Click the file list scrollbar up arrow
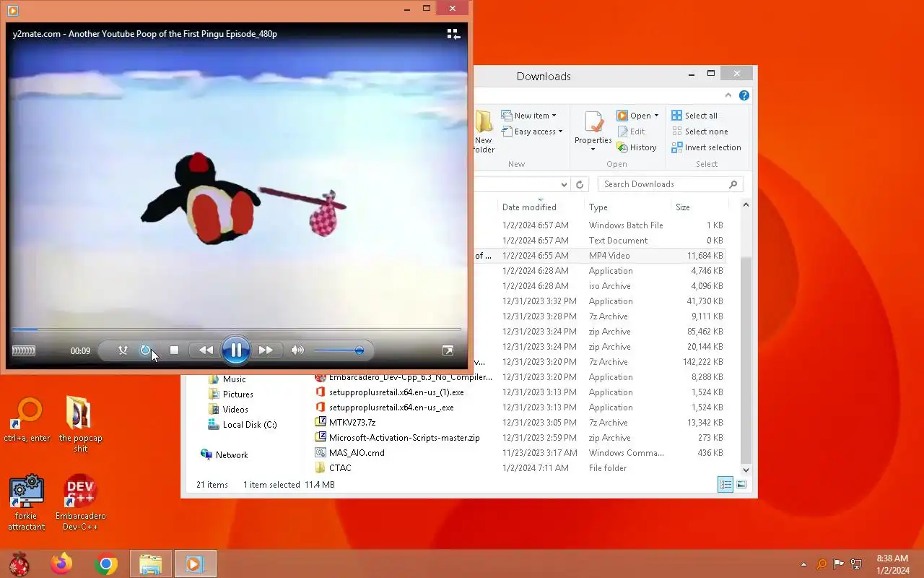Viewport: 924px width, 578px height. 746,205
